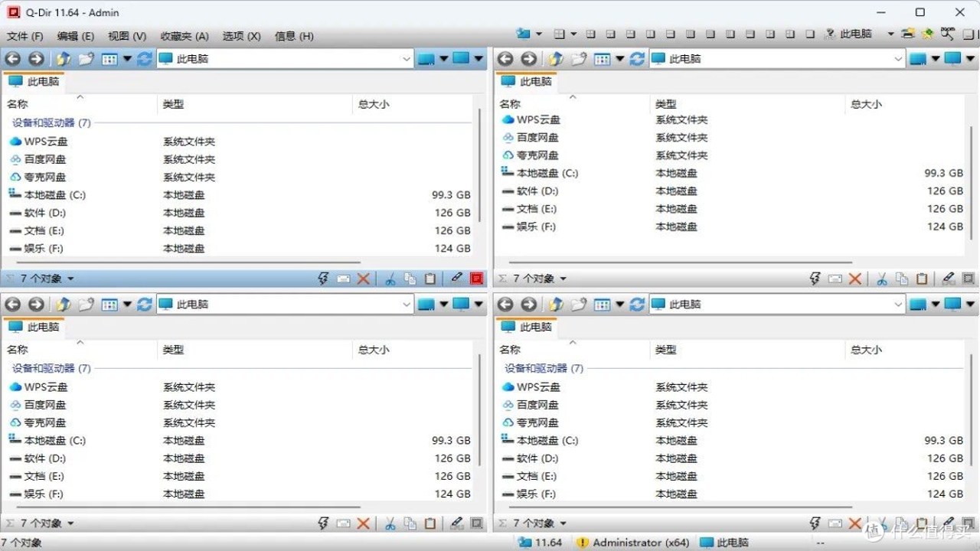Open the '7 个对象' dropdown in bottom-right status bar

point(563,524)
